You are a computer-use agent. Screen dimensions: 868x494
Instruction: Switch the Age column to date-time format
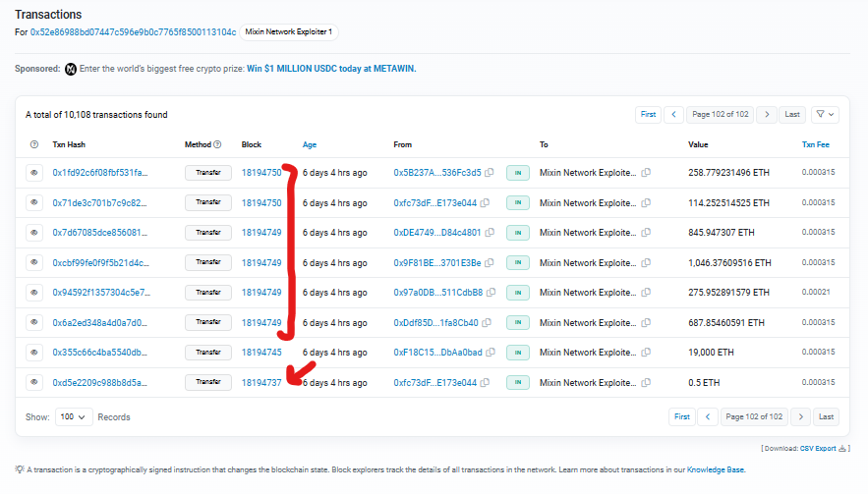pyautogui.click(x=310, y=144)
